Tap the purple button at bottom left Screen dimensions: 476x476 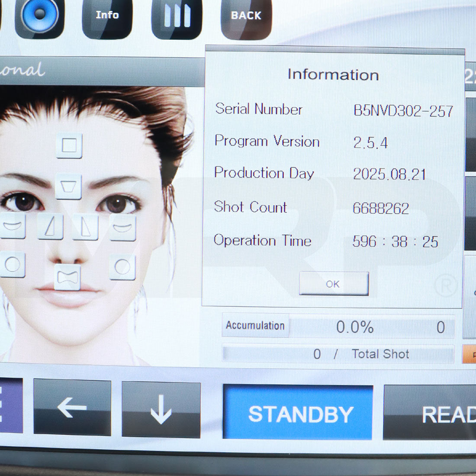click(11, 405)
